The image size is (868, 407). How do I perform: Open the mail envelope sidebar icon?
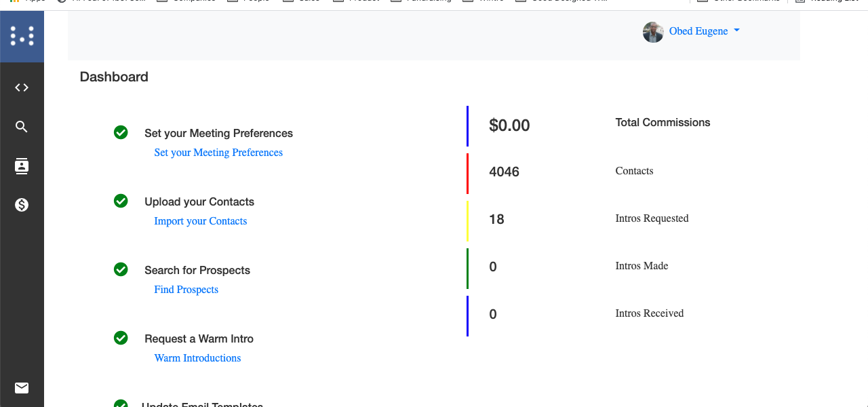pos(22,388)
